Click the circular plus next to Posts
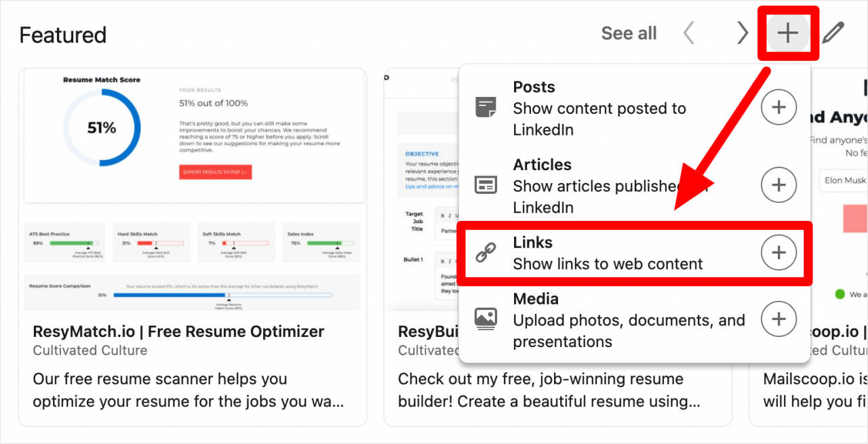Screen dimensions: 868x444 pyautogui.click(x=778, y=106)
